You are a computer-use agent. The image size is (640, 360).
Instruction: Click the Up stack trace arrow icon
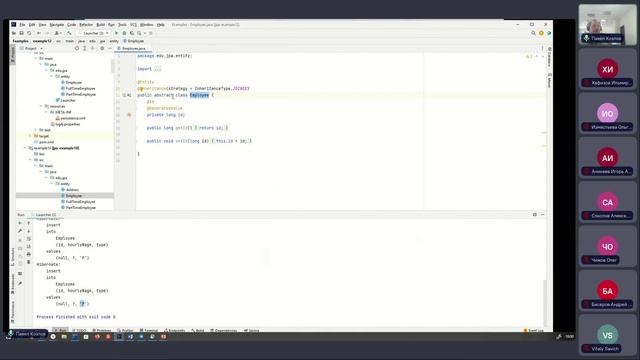(x=29, y=223)
